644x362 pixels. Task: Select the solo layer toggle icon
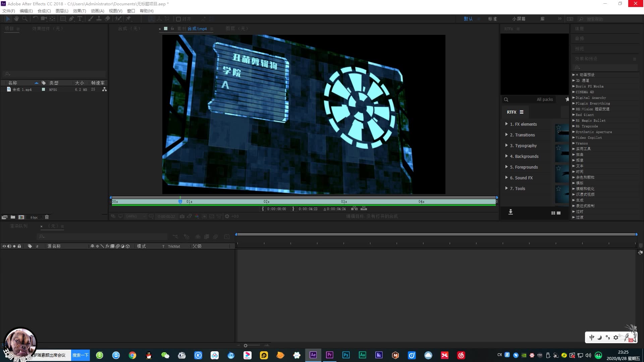tap(14, 246)
